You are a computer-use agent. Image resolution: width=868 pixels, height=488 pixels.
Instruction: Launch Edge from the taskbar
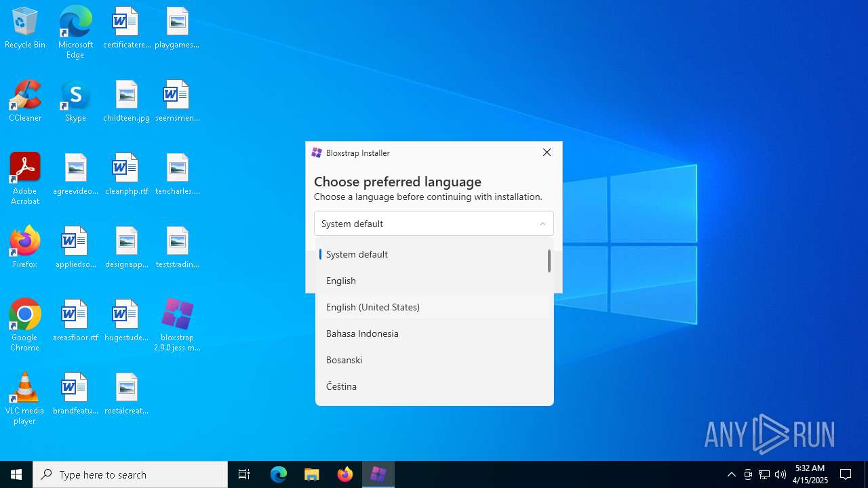click(279, 474)
